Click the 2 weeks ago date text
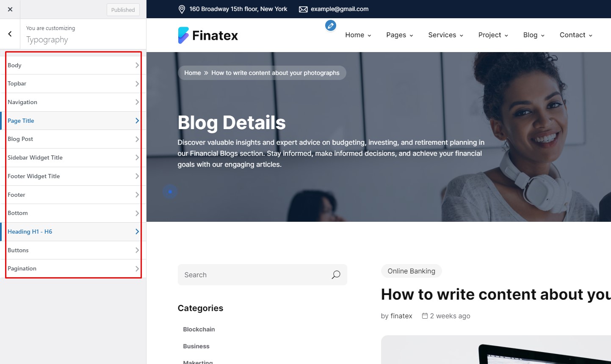Viewport: 611px width, 364px height. [x=450, y=316]
